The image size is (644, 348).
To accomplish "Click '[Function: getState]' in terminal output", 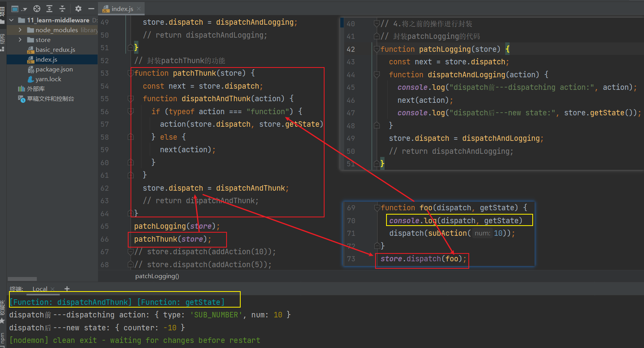I will 181,302.
